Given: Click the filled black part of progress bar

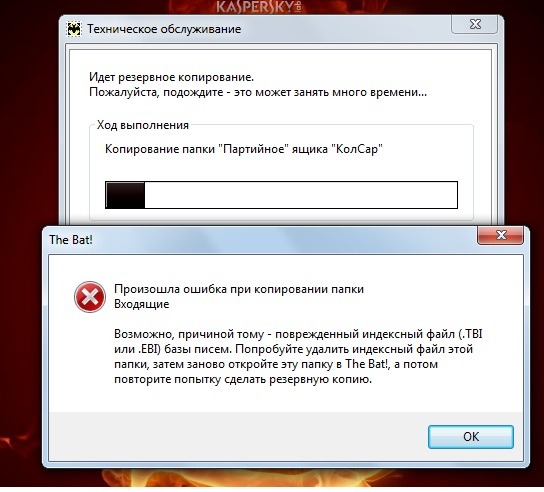Looking at the screenshot, I should coord(125,195).
